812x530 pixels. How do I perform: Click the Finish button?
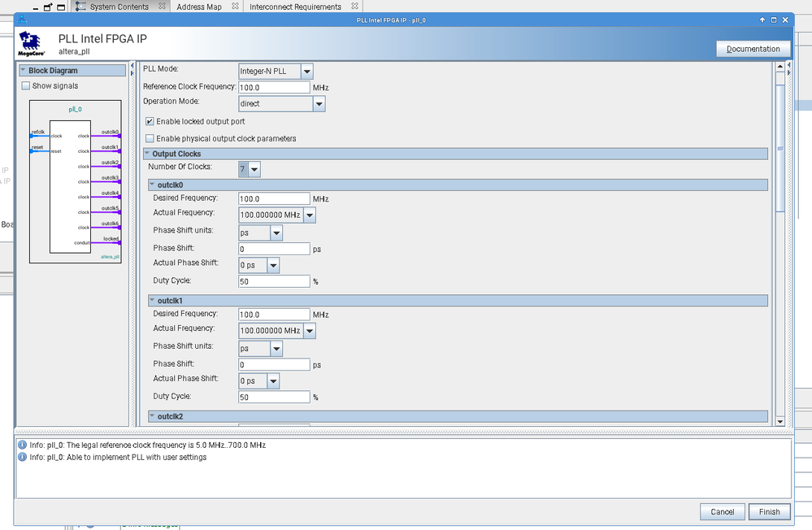770,511
